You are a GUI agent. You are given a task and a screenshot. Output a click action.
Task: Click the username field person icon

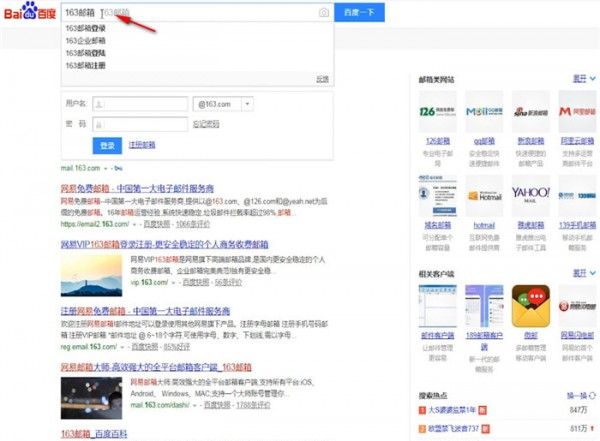click(99, 104)
